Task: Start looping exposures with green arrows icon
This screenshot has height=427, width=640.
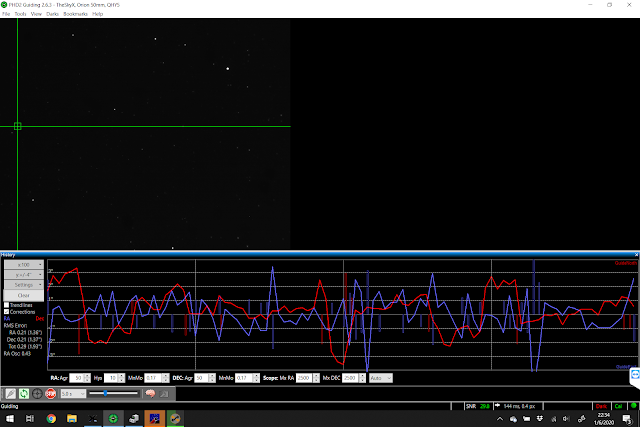Action: point(24,394)
